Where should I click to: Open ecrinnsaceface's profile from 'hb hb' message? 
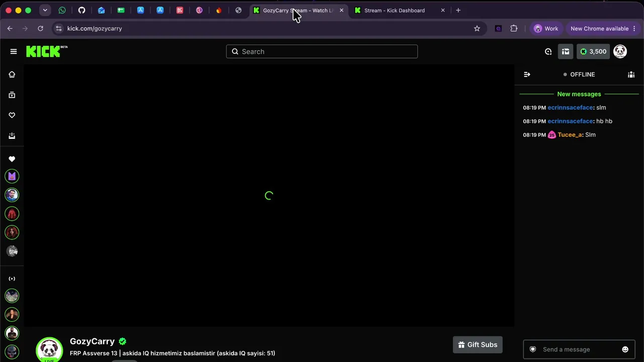click(570, 121)
